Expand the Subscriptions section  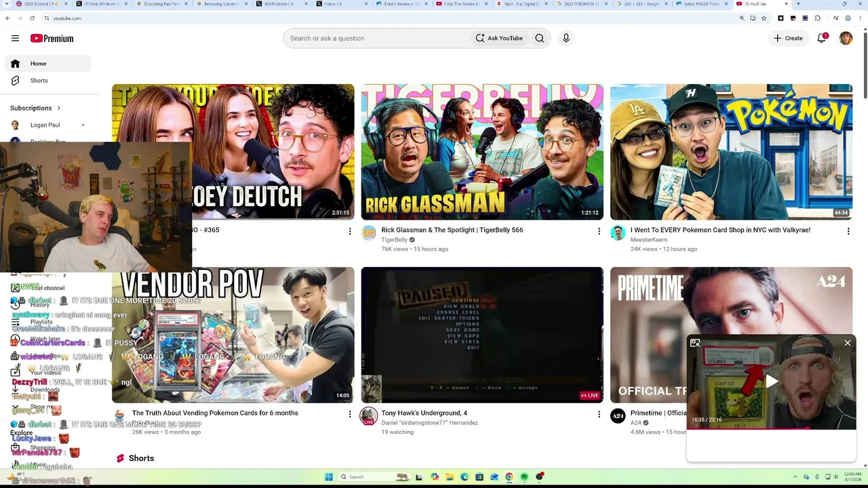point(35,108)
